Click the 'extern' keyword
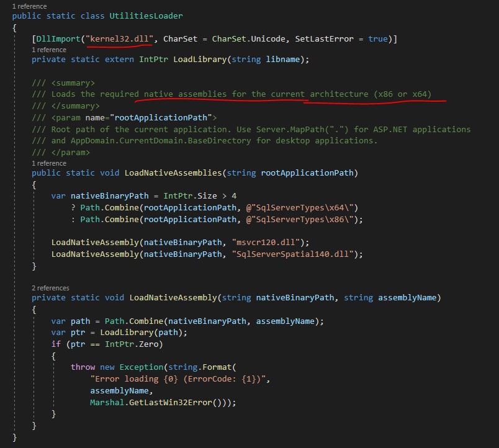The height and width of the screenshot is (448, 499). 119,60
